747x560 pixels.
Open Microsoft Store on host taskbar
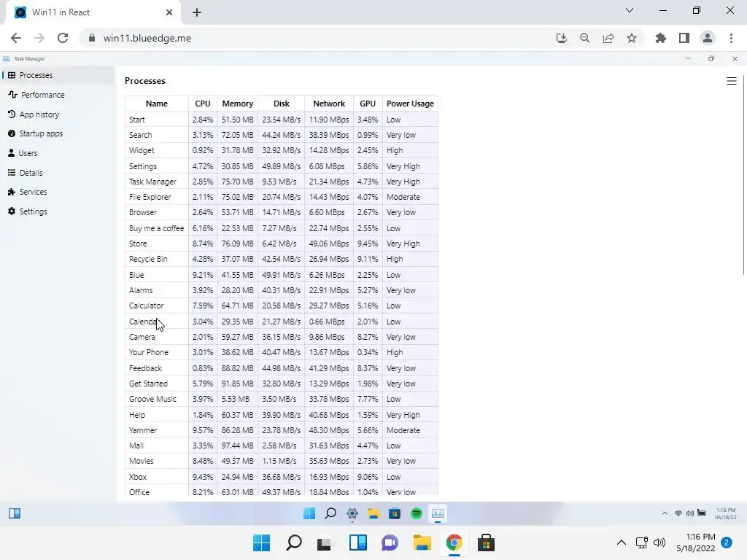486,542
